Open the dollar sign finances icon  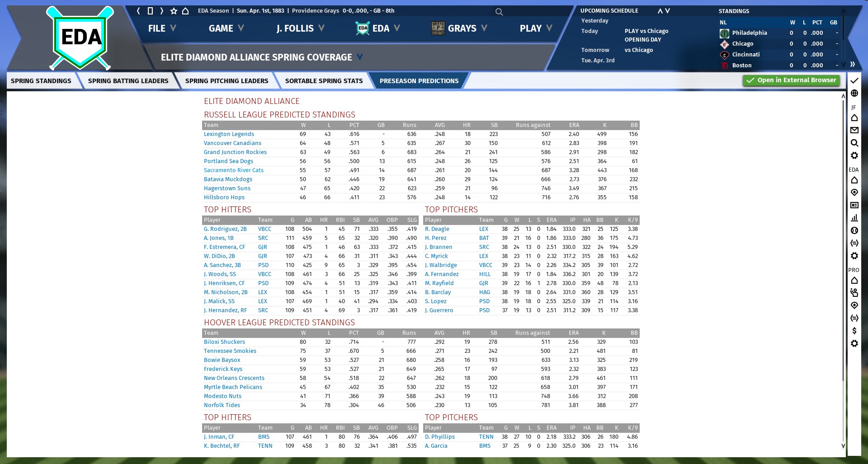[854, 331]
